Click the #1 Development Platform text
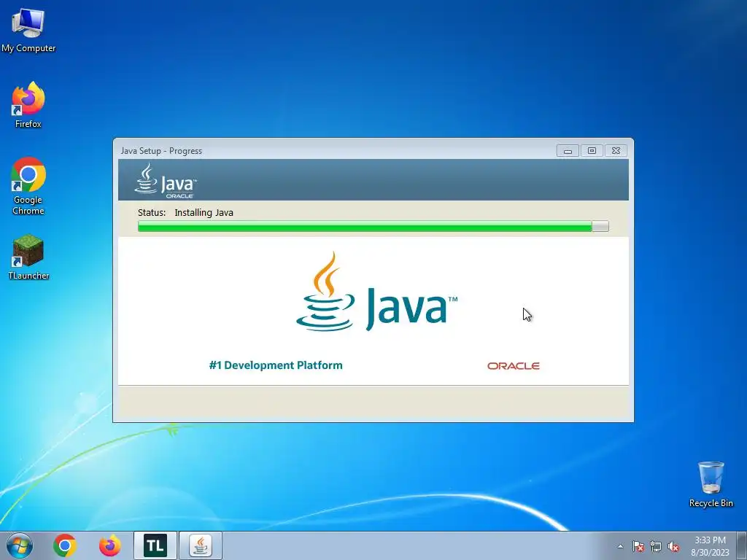747x560 pixels. click(x=276, y=365)
